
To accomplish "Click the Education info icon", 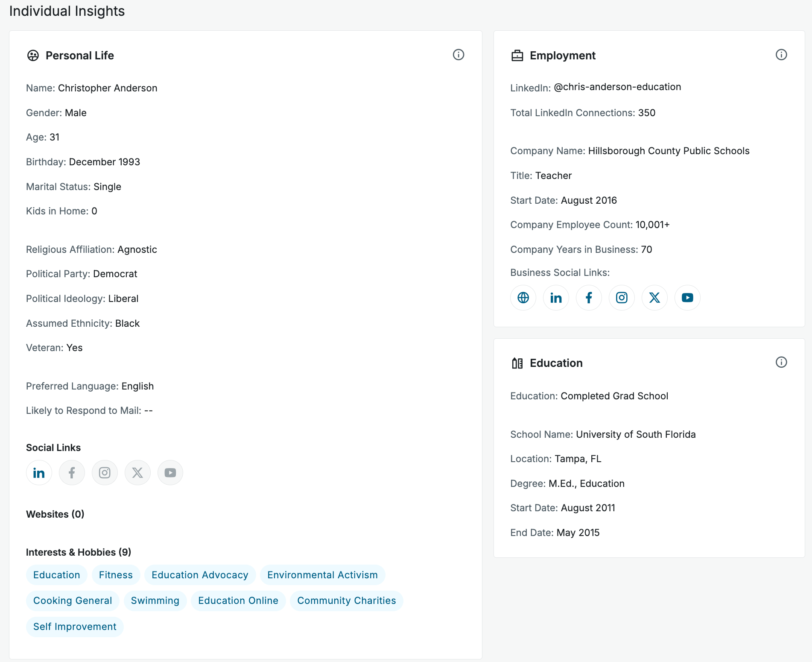I will point(781,362).
